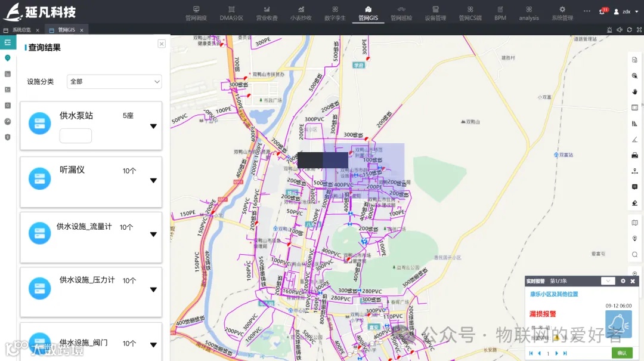644x361 pixels.
Task: Print the map via printer icon
Action: point(634,155)
